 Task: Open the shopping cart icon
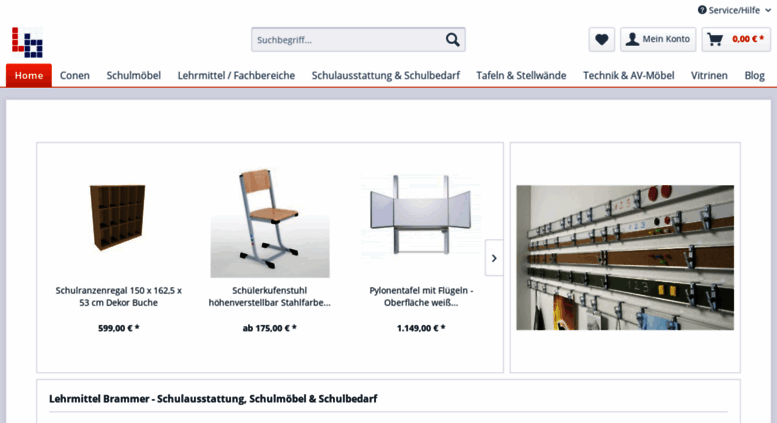715,39
